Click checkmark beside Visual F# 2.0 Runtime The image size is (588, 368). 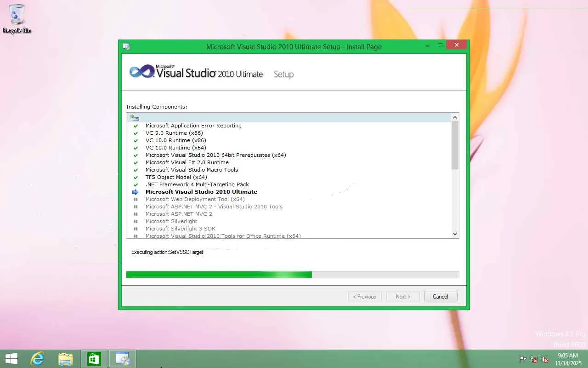[x=136, y=162]
